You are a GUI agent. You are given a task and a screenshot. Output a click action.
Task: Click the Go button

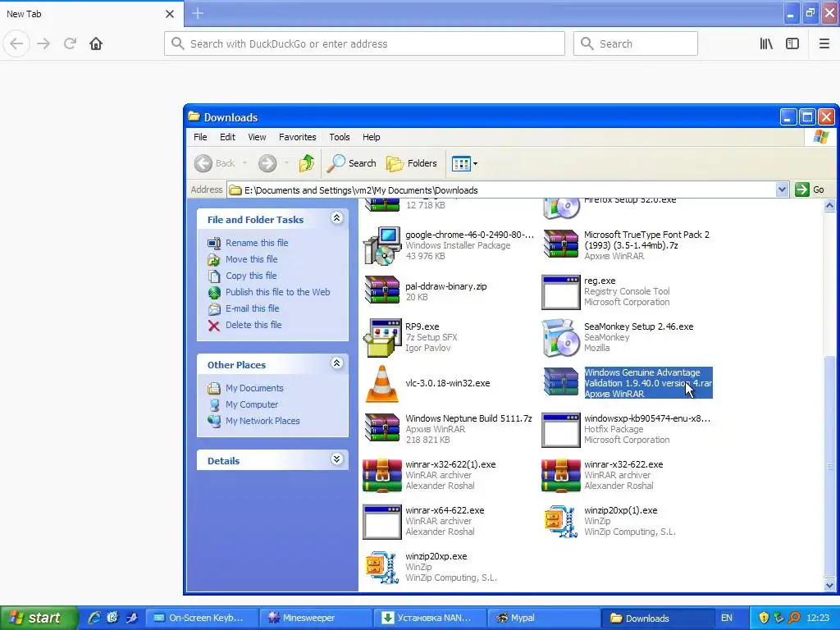[x=810, y=189]
